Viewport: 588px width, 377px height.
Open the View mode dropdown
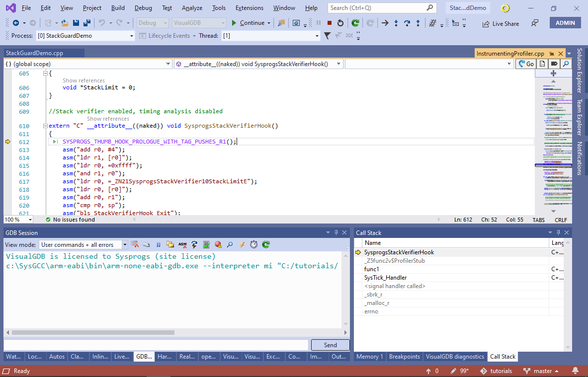point(124,245)
